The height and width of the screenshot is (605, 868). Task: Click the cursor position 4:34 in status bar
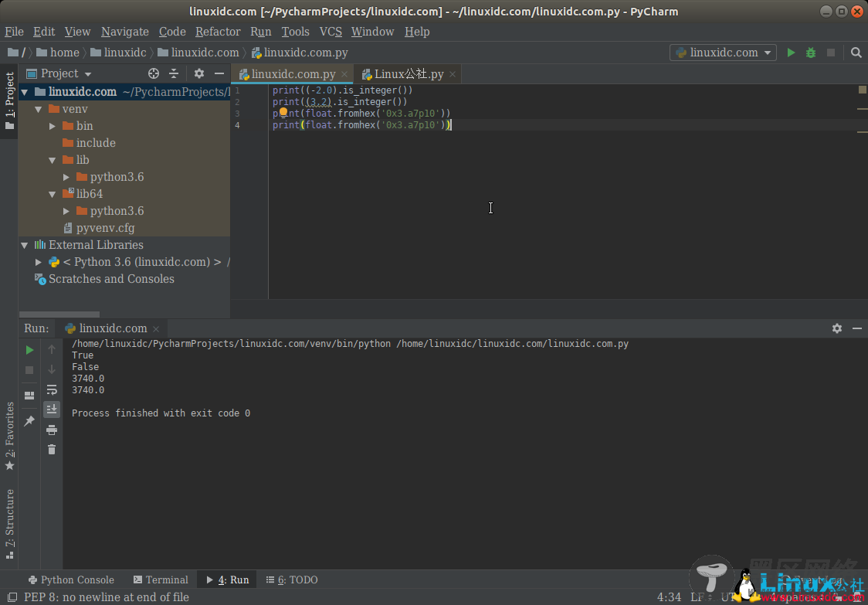[x=670, y=597]
